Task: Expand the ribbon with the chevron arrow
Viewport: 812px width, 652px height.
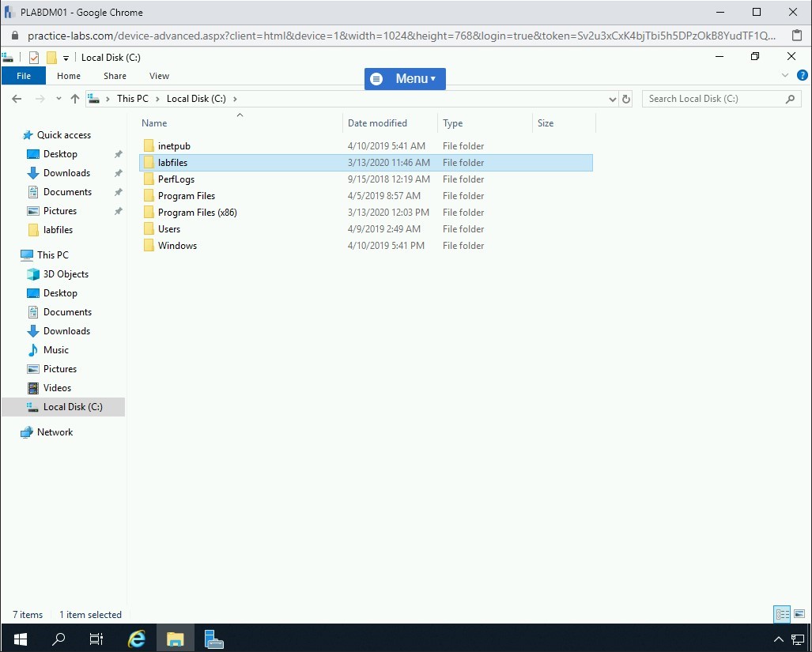Action: tap(785, 76)
